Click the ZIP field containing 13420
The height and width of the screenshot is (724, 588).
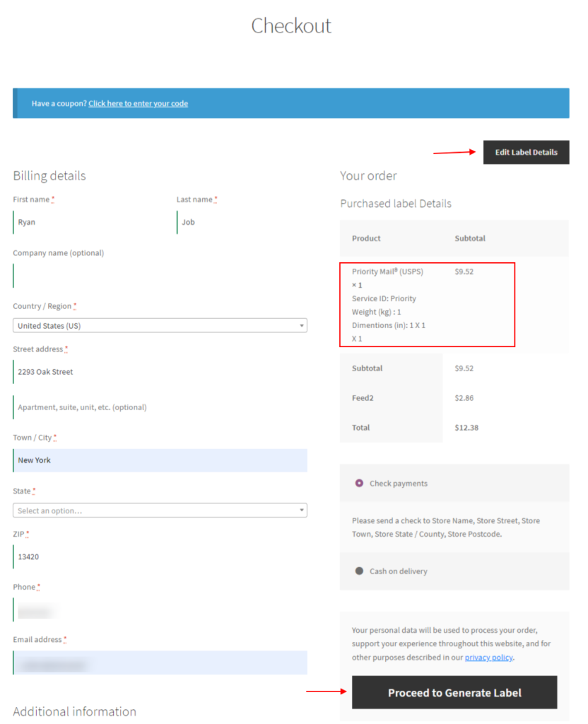click(85, 556)
